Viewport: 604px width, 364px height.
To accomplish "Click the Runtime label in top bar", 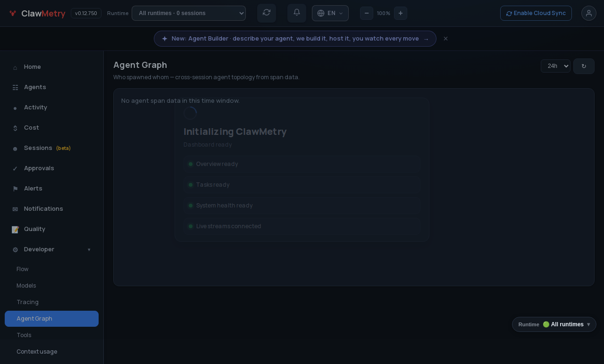I will 118,13.
